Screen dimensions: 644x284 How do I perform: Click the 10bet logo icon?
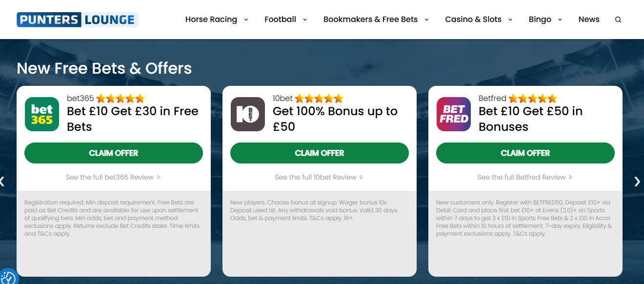248,114
